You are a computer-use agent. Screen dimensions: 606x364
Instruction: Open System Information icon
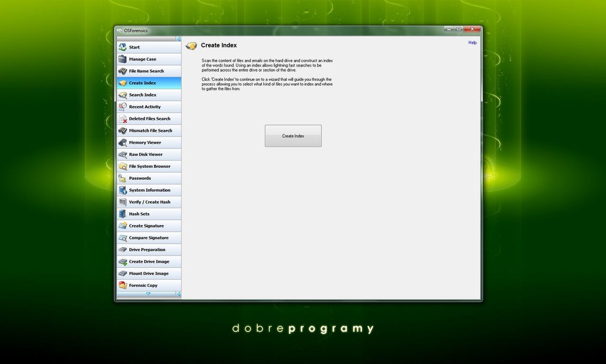click(123, 190)
